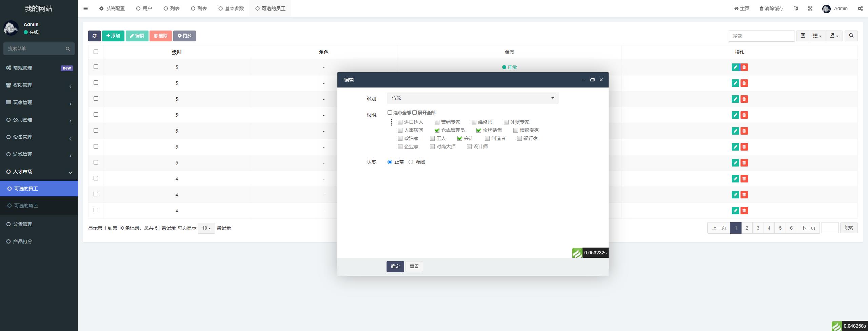Tick the 选中全部 checkbox
The width and height of the screenshot is (868, 331).
390,113
